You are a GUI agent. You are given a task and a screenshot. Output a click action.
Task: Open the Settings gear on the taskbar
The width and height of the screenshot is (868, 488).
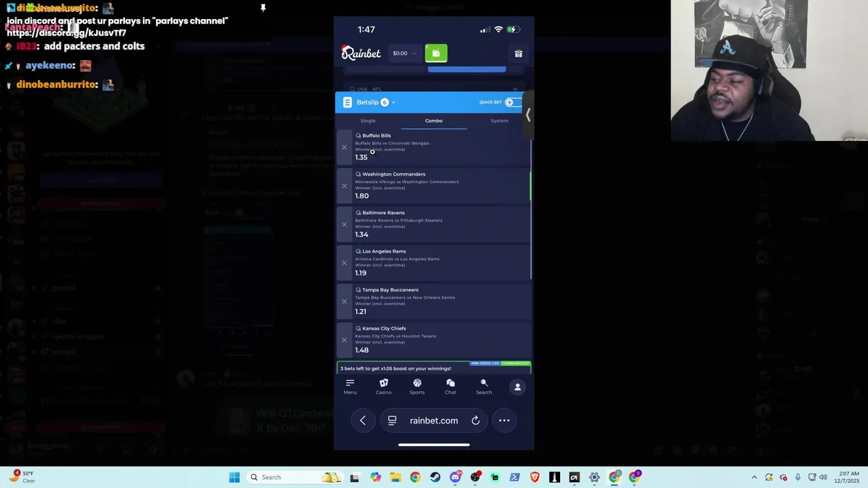(x=594, y=477)
